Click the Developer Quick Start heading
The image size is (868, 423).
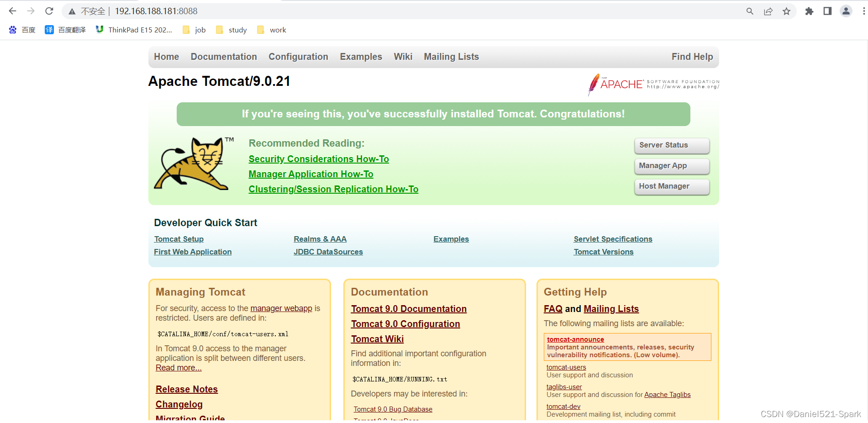[205, 223]
